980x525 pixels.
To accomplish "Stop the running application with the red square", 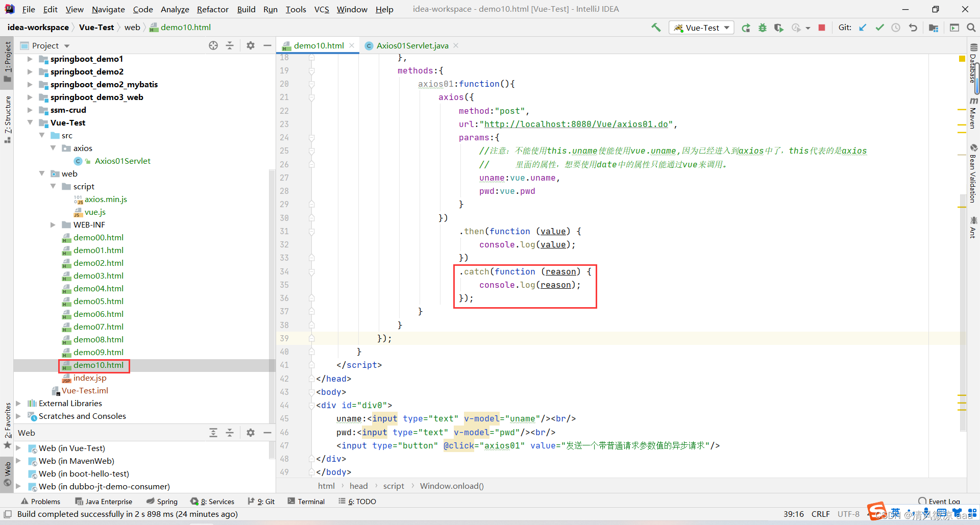I will coord(822,28).
